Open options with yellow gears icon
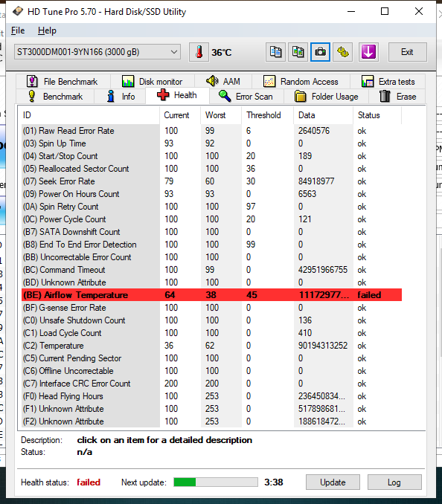The width and height of the screenshot is (442, 504). pos(343,52)
